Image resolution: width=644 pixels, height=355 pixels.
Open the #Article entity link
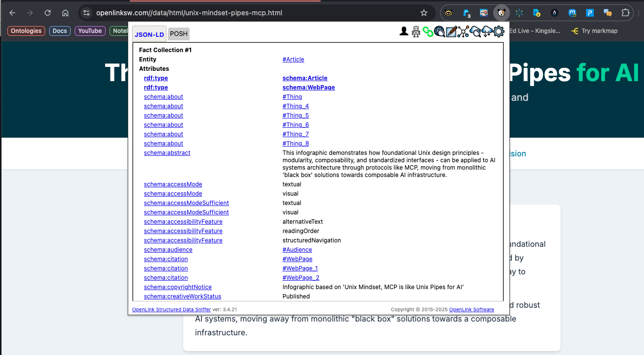[293, 59]
